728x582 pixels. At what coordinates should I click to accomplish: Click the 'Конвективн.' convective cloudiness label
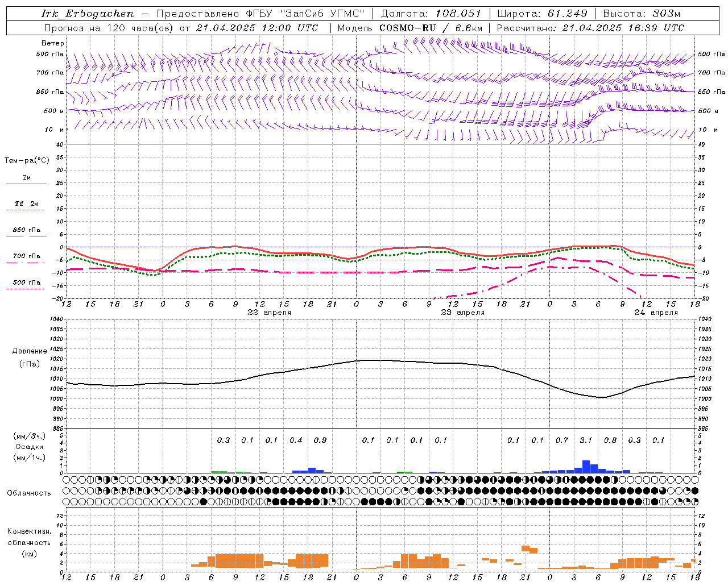[x=29, y=531]
